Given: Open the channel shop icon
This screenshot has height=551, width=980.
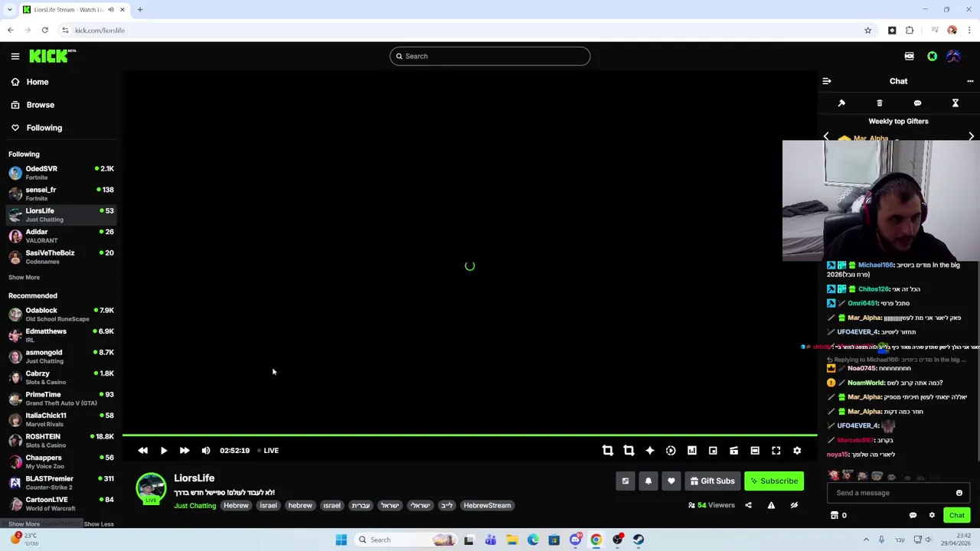Looking at the screenshot, I should [835, 516].
